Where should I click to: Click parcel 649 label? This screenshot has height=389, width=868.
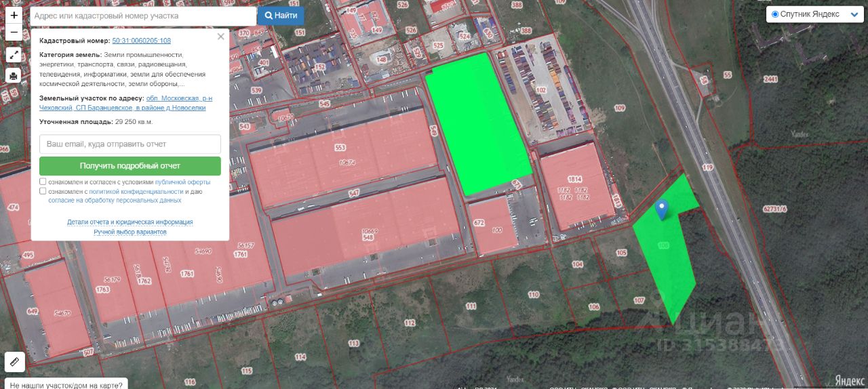(x=33, y=311)
